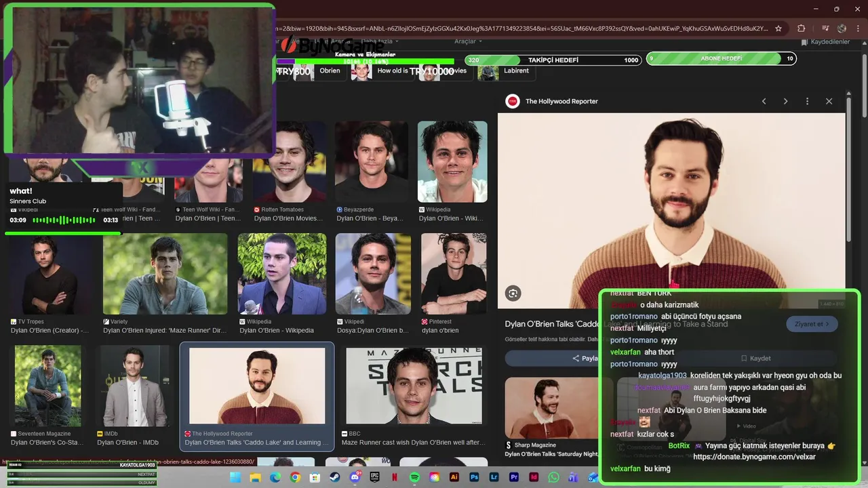The image size is (868, 488).
Task: Click 'Dylan O'Brien - IMDb' result title
Action: click(x=127, y=443)
